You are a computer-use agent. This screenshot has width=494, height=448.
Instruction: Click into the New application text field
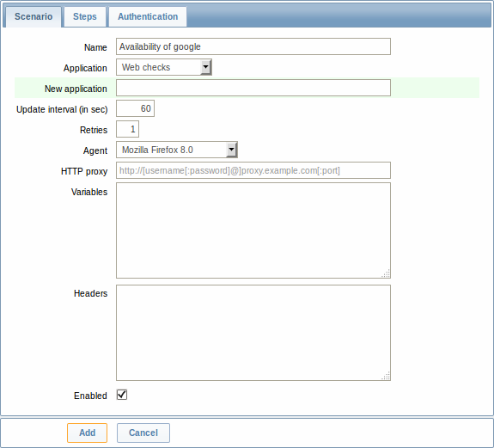253,88
